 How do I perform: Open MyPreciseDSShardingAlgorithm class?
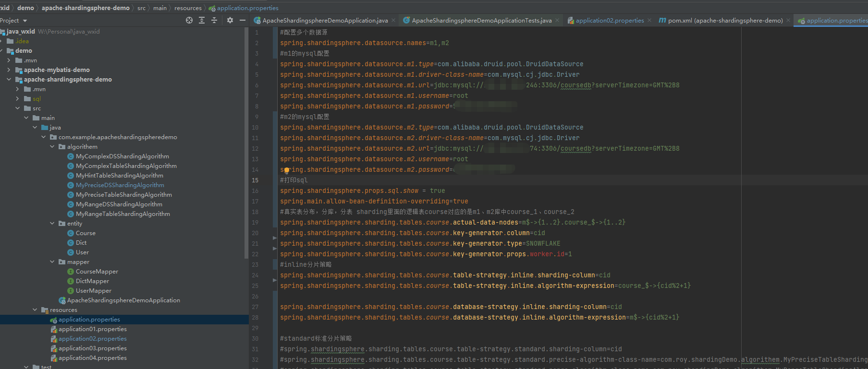point(120,185)
